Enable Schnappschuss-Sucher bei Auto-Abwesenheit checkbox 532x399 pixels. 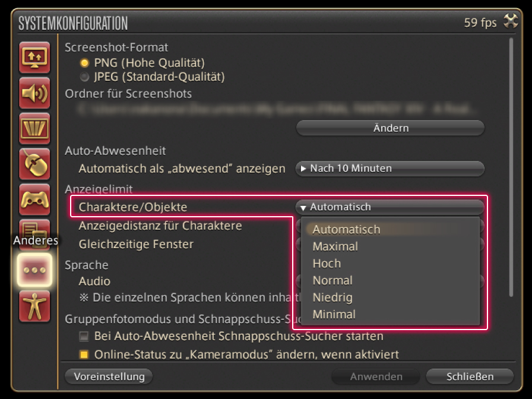(84, 337)
